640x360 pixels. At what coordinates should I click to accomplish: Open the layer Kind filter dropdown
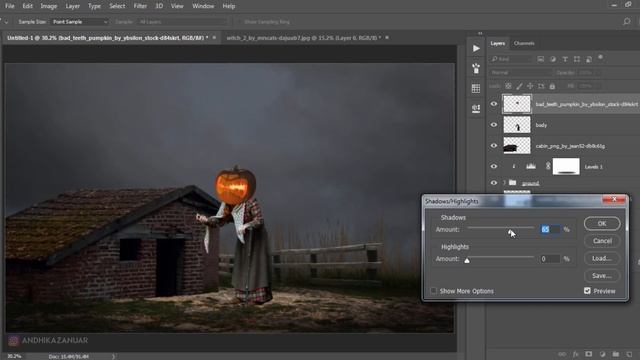click(511, 59)
